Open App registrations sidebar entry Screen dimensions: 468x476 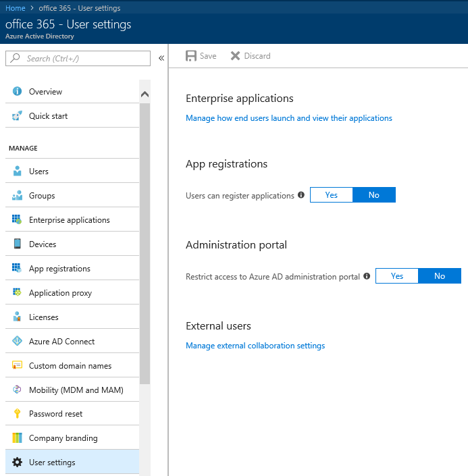pos(72,268)
